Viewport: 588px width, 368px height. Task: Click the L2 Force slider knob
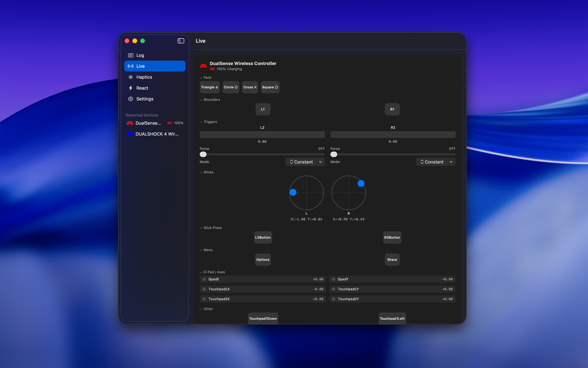(203, 154)
